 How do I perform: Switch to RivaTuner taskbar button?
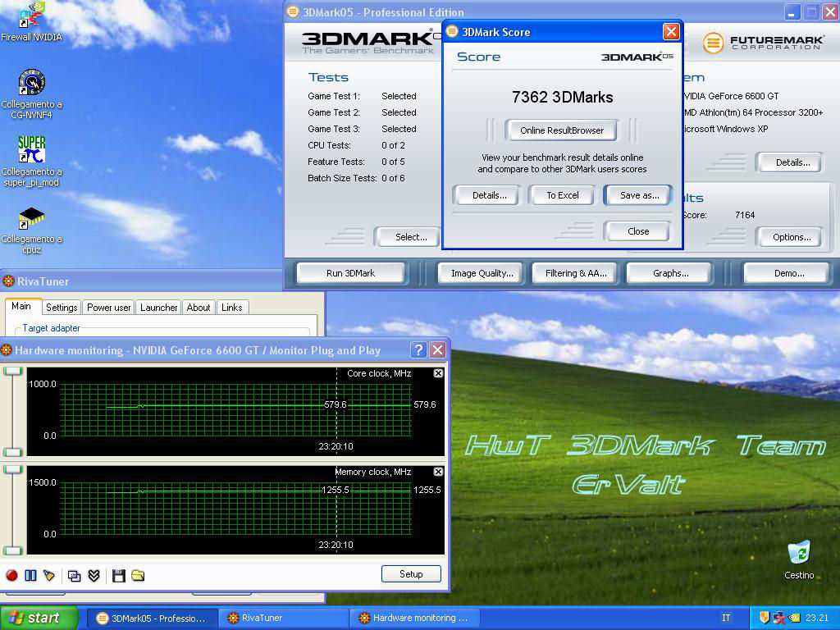284,619
